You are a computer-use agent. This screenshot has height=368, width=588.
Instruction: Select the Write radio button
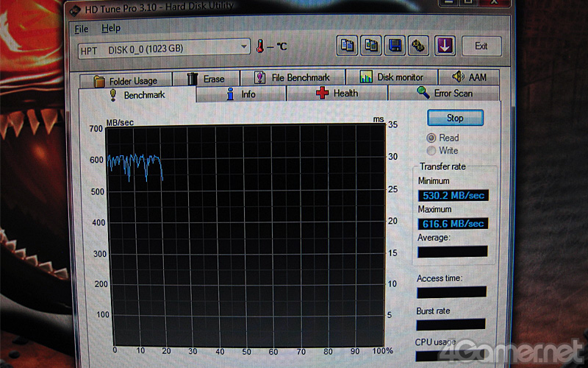431,150
